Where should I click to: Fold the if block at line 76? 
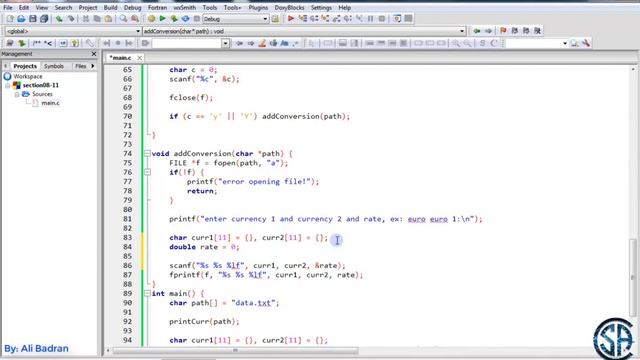coord(147,172)
